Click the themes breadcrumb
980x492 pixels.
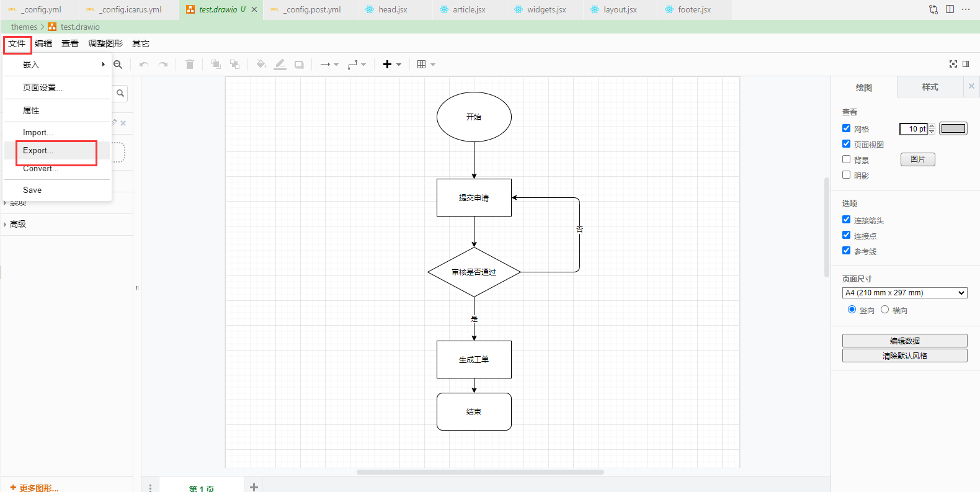point(24,27)
